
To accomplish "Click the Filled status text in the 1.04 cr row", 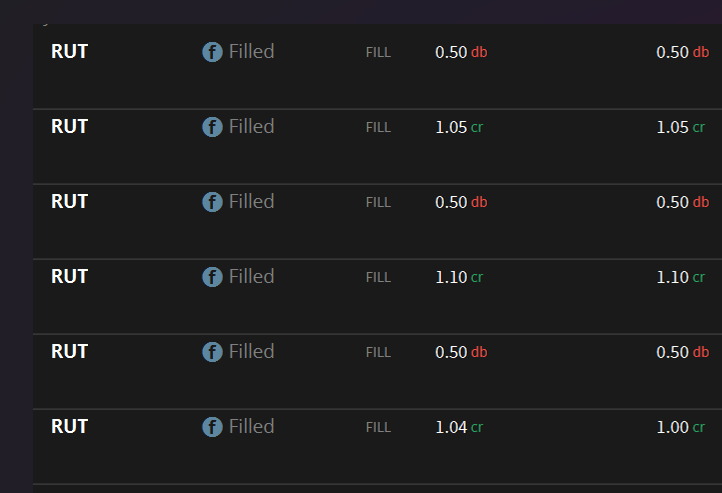I will coord(251,427).
